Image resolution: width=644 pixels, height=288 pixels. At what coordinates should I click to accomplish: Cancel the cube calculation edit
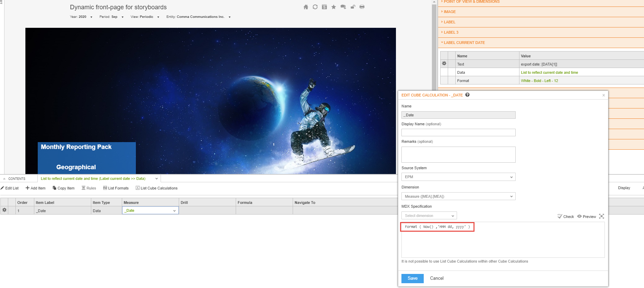(437, 278)
